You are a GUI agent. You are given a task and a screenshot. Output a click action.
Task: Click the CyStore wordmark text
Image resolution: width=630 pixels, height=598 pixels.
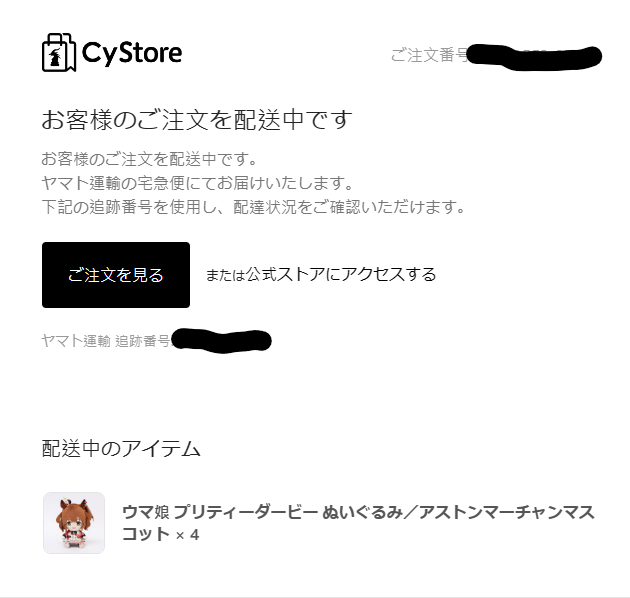pos(132,53)
